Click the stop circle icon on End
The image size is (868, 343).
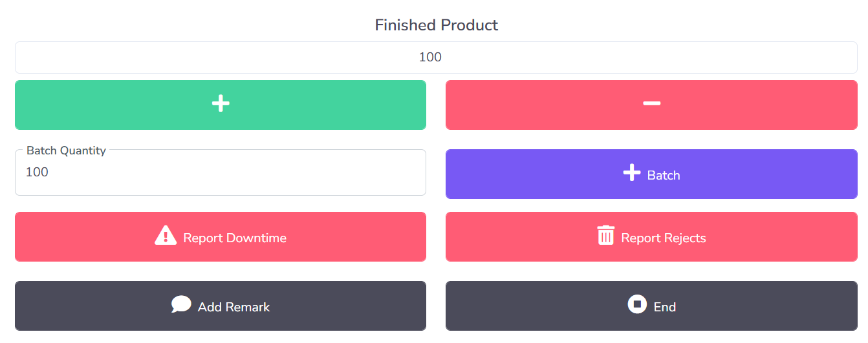637,304
